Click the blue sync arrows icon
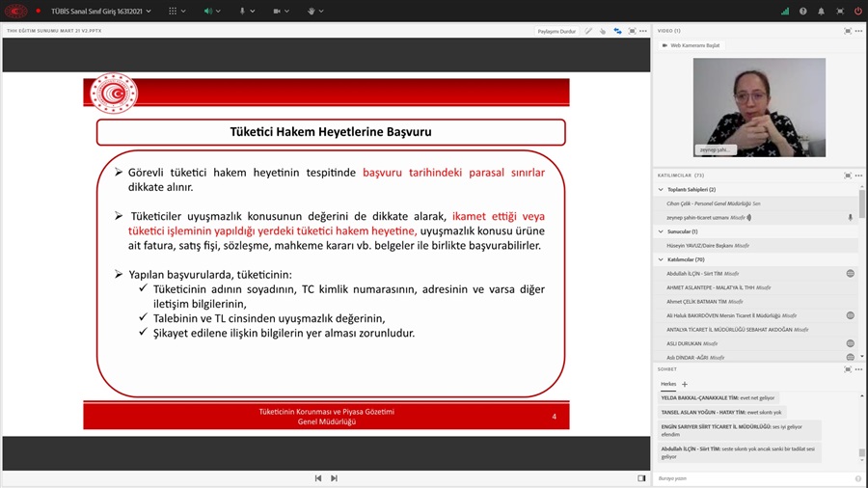The image size is (868, 488). [617, 31]
